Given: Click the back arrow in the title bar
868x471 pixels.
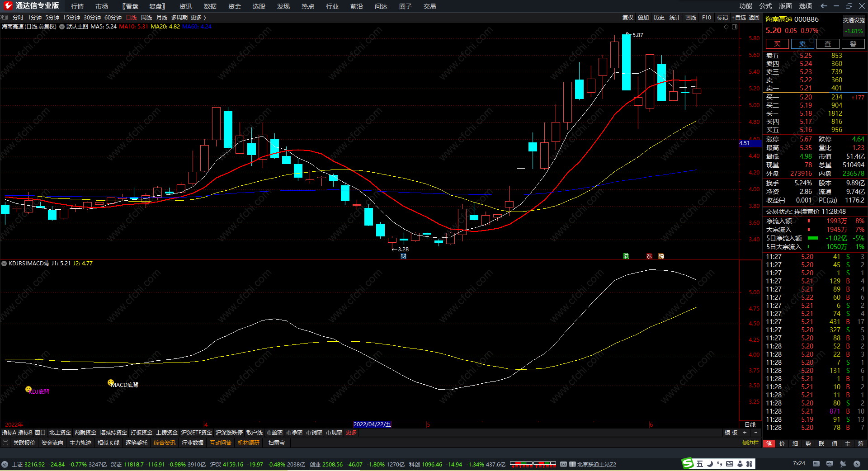Looking at the screenshot, I should pos(824,6).
